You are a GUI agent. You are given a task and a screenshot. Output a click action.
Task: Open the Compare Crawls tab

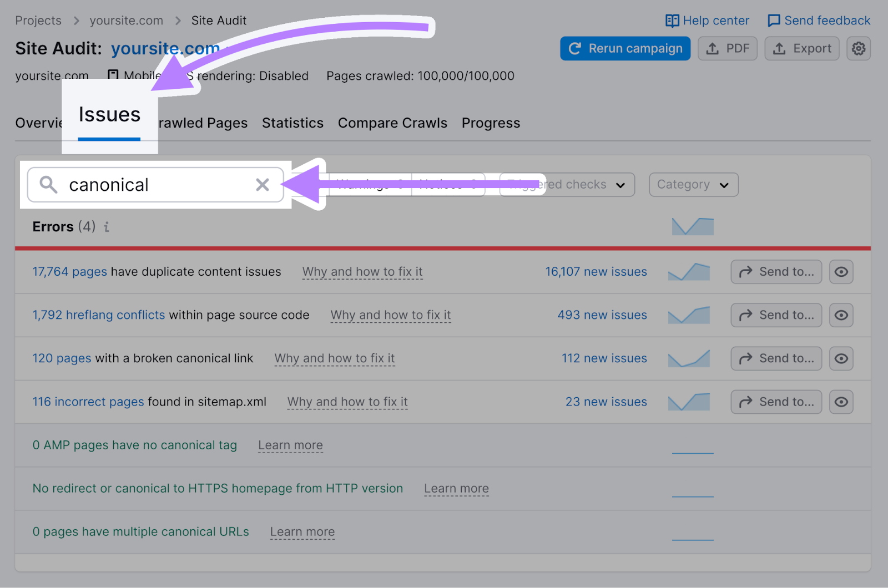coord(392,123)
